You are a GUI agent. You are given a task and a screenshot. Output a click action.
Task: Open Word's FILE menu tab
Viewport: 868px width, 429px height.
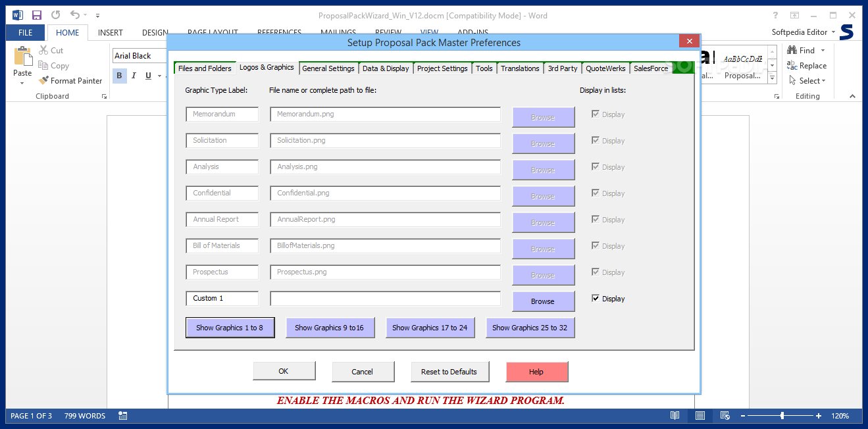click(26, 32)
